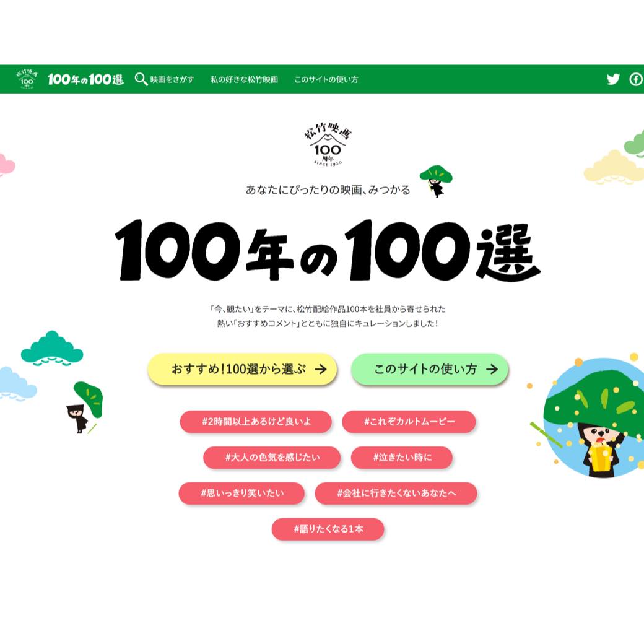Click the 100年の100選 header title logo
The height and width of the screenshot is (644, 644).
point(85,79)
